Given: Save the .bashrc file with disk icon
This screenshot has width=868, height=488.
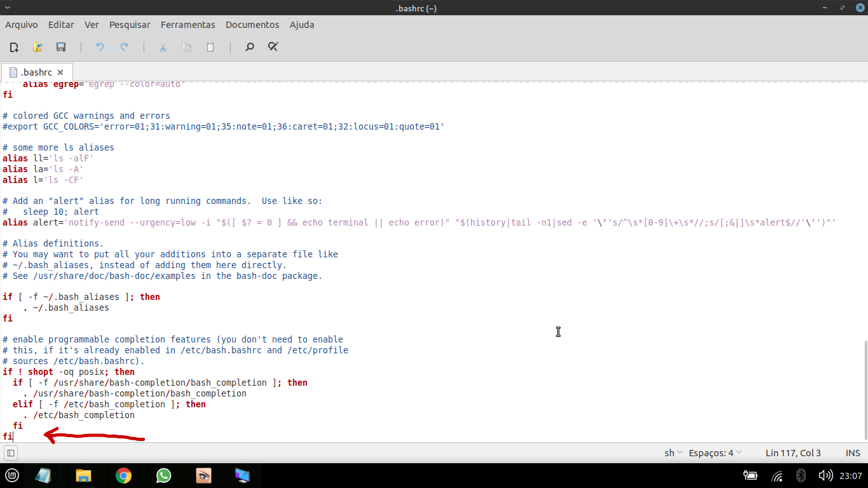Looking at the screenshot, I should point(61,47).
